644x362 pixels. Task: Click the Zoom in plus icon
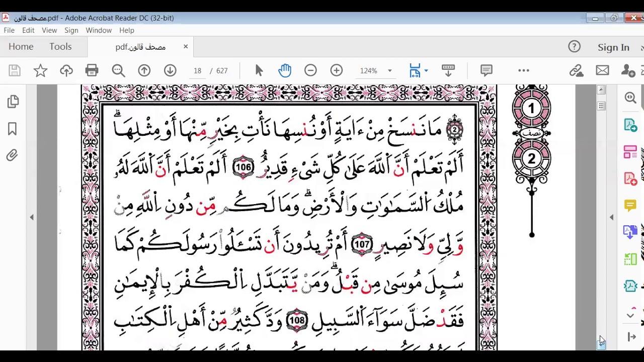point(337,71)
